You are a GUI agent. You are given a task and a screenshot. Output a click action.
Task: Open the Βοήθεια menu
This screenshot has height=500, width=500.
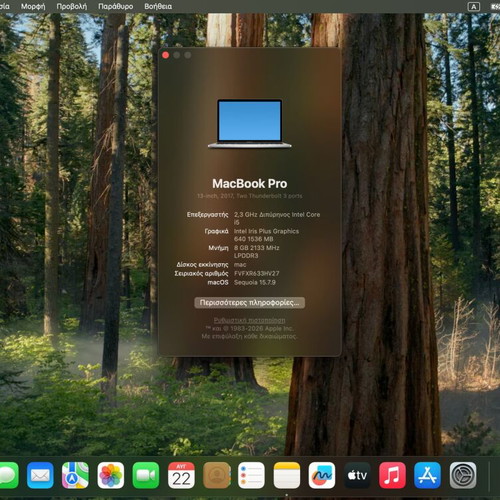158,6
